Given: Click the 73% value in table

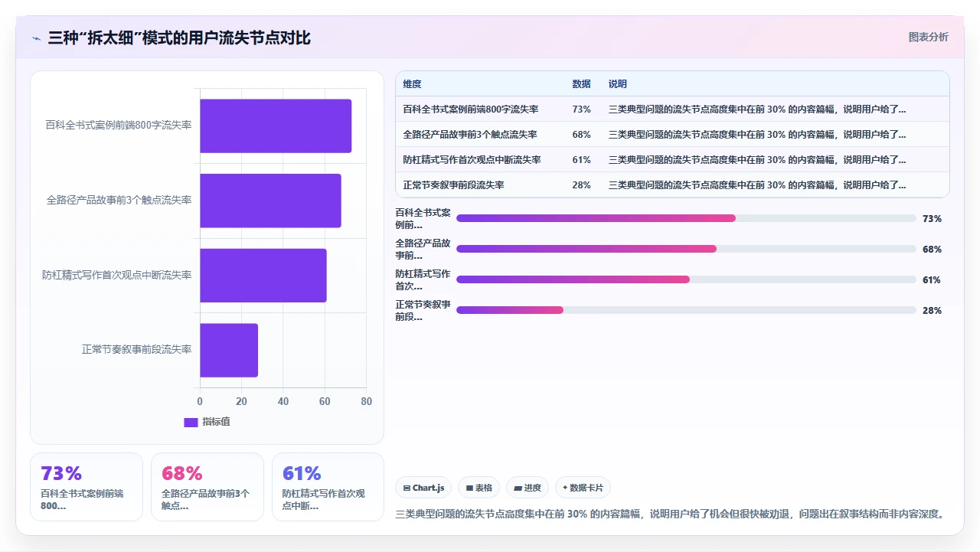Looking at the screenshot, I should [x=581, y=109].
